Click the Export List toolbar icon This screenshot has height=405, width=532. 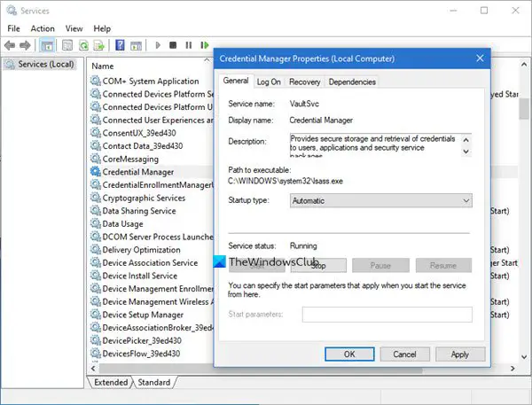pyautogui.click(x=99, y=45)
